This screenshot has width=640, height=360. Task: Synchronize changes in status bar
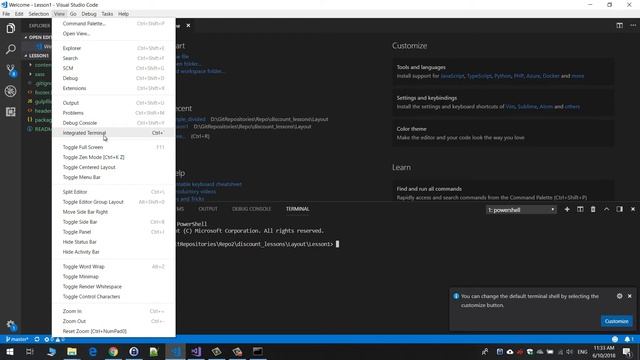(37, 339)
